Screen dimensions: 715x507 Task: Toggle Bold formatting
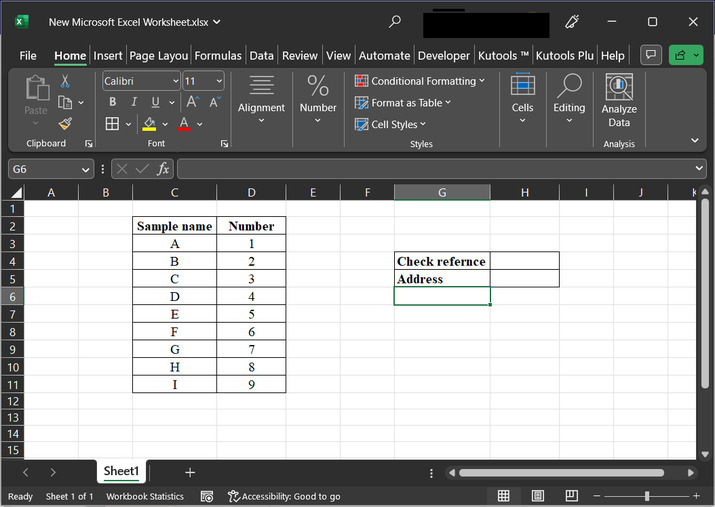(x=112, y=102)
